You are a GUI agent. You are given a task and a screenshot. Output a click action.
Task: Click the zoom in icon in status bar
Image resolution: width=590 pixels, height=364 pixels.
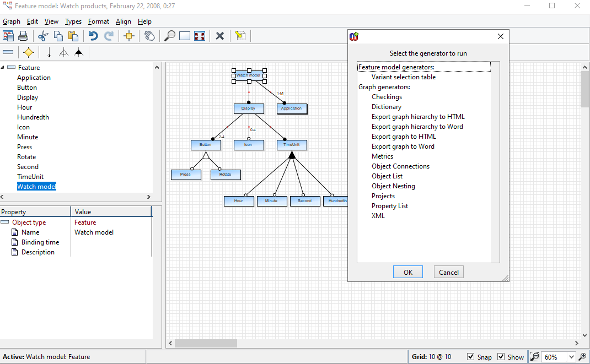582,357
